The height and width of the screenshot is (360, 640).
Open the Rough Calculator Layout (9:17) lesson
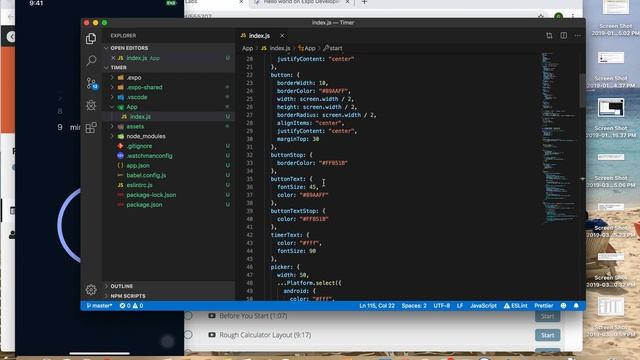coord(265,335)
